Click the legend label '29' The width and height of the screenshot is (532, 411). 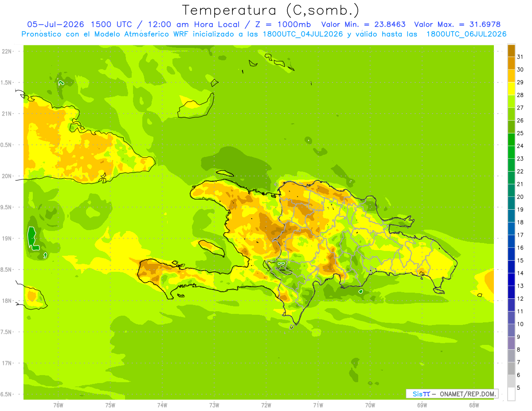(520, 82)
